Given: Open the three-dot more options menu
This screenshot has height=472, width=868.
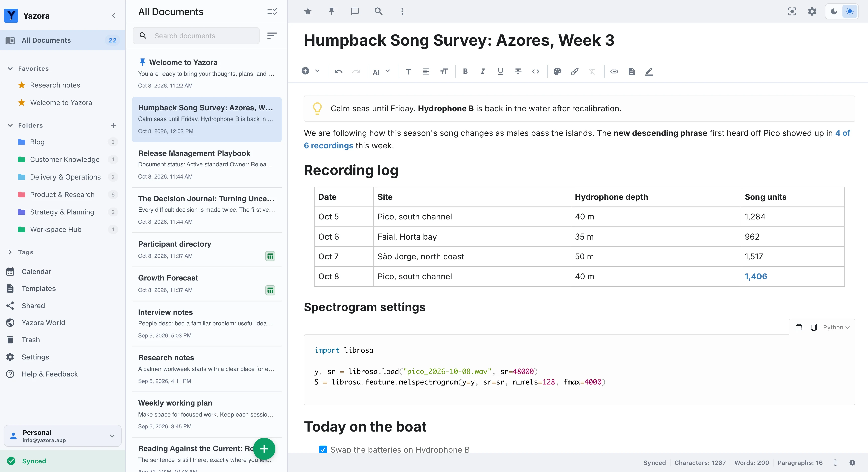Looking at the screenshot, I should tap(402, 12).
